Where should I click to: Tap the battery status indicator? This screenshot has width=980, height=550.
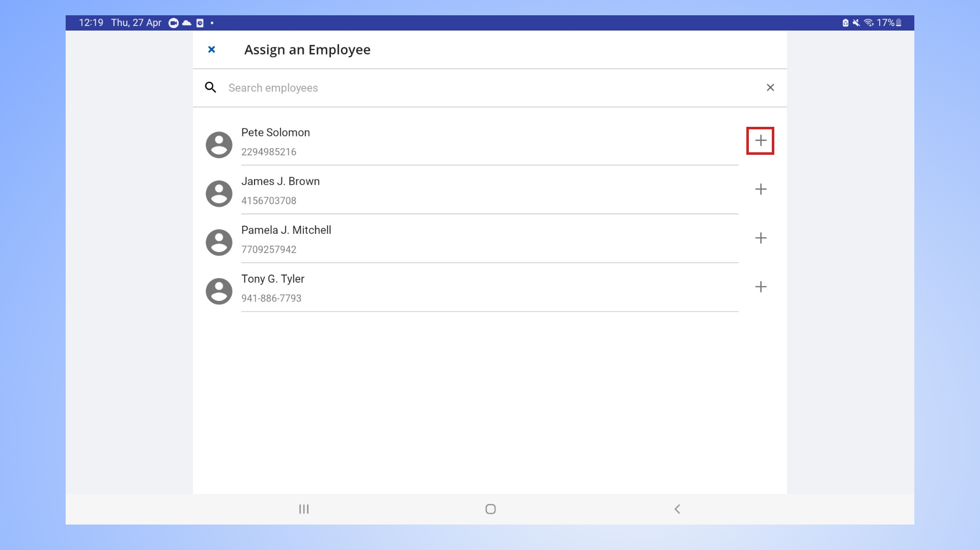899,22
